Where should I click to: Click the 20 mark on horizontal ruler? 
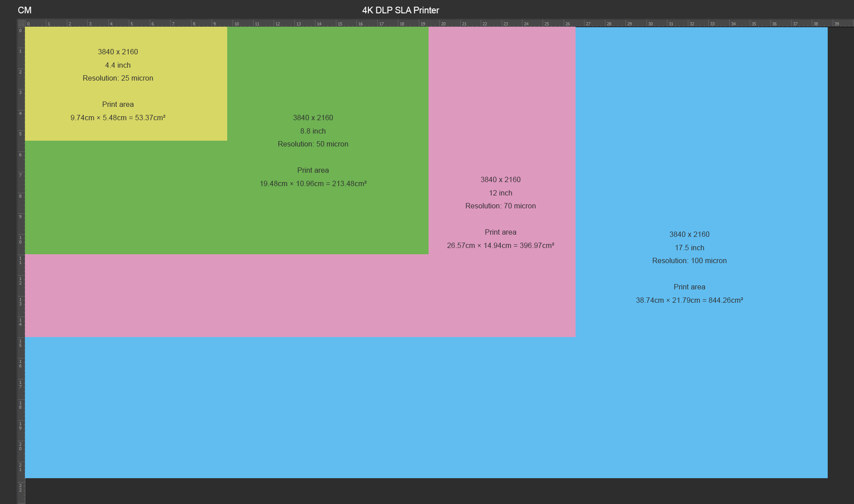[443, 24]
